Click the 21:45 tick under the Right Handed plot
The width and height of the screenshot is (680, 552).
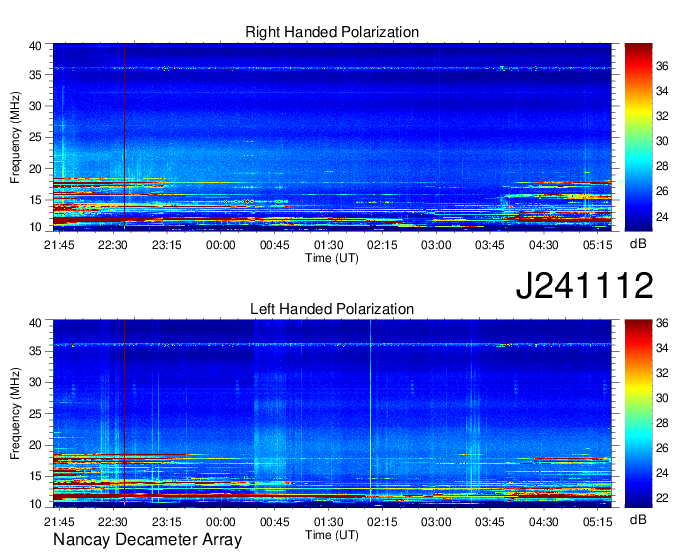pyautogui.click(x=59, y=245)
